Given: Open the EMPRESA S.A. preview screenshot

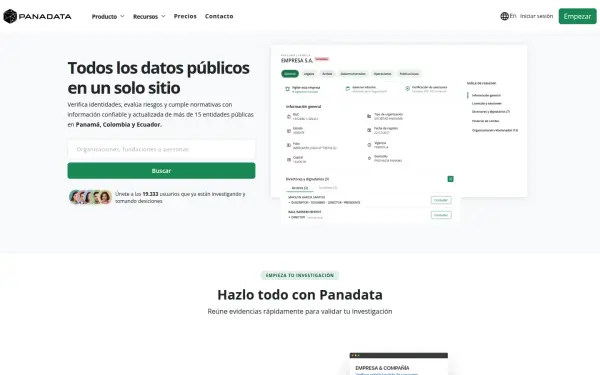Looking at the screenshot, I should pos(399,134).
